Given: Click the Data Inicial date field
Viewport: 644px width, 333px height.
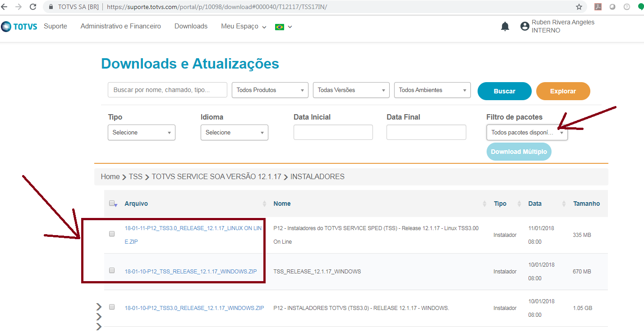Looking at the screenshot, I should click(333, 132).
